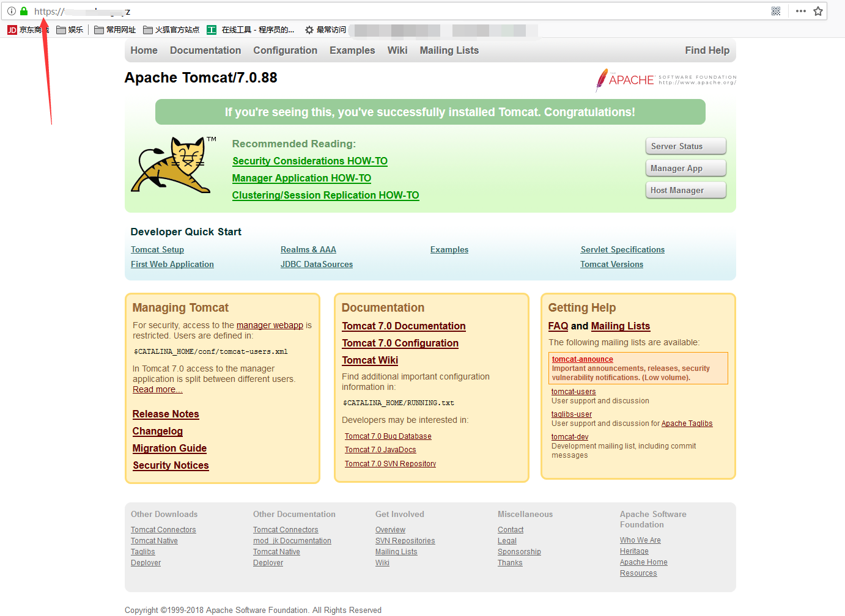Click the Read more... link

tap(158, 389)
